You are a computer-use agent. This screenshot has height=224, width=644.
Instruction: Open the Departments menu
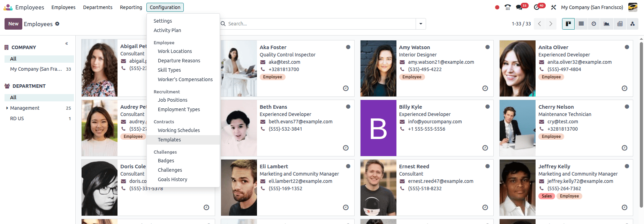(98, 7)
